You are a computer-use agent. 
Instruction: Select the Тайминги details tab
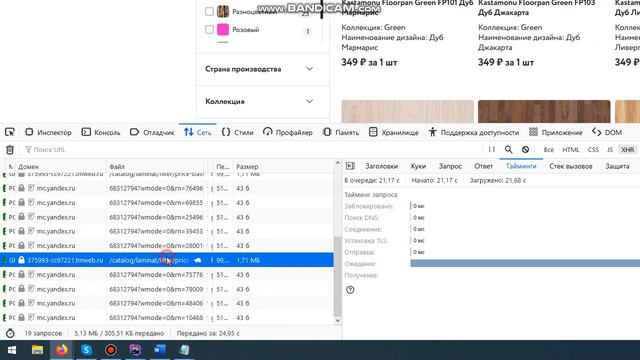pos(521,166)
